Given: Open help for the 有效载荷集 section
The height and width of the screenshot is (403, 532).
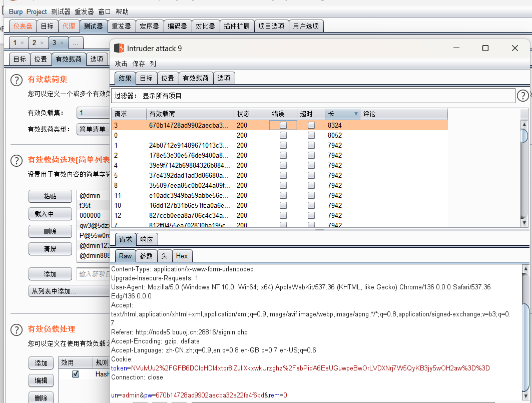Looking at the screenshot, I should click(17, 80).
